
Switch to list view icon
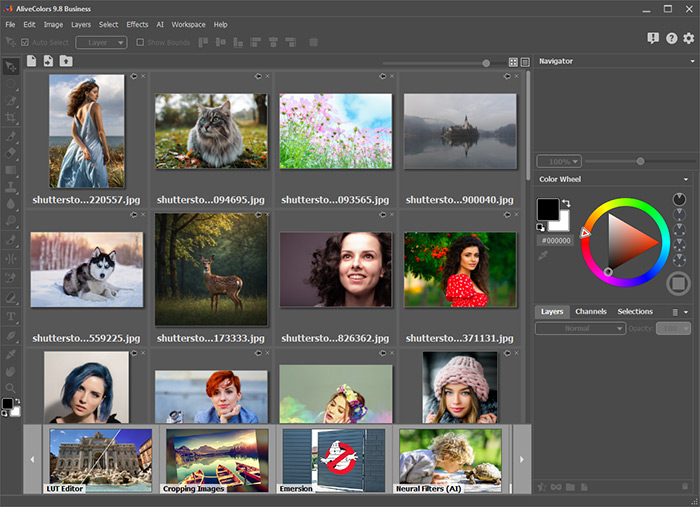click(525, 62)
